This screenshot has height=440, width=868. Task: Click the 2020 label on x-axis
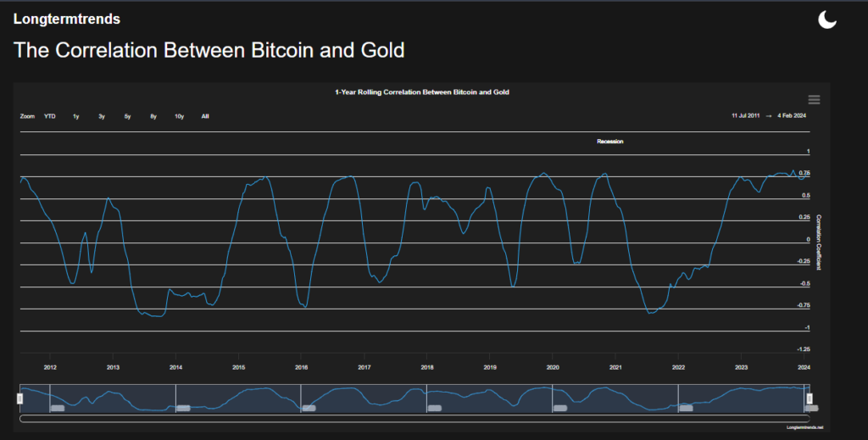pyautogui.click(x=552, y=367)
